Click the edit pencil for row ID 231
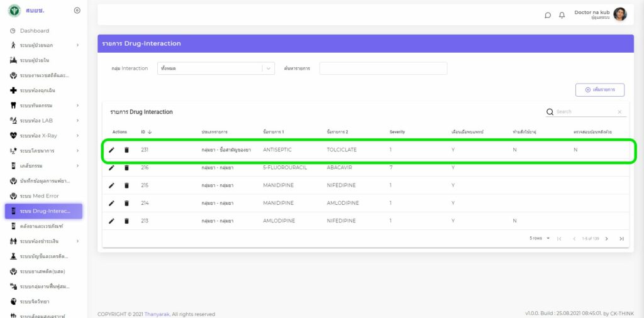 tap(111, 150)
